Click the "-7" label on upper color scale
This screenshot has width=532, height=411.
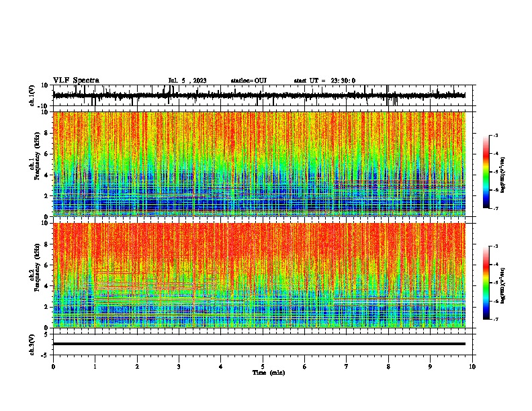coord(495,208)
